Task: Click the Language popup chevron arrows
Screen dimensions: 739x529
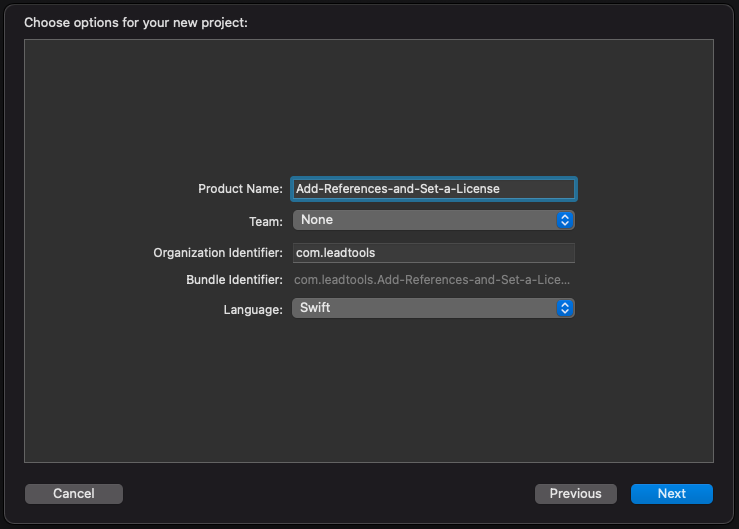Action: pos(565,308)
